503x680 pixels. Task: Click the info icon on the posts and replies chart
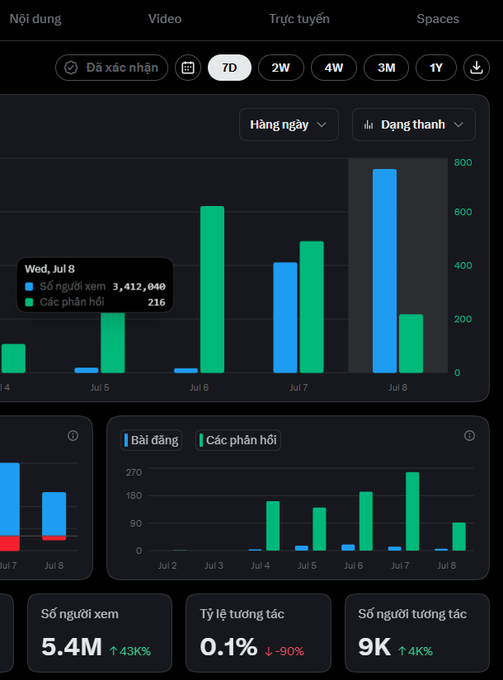point(469,435)
